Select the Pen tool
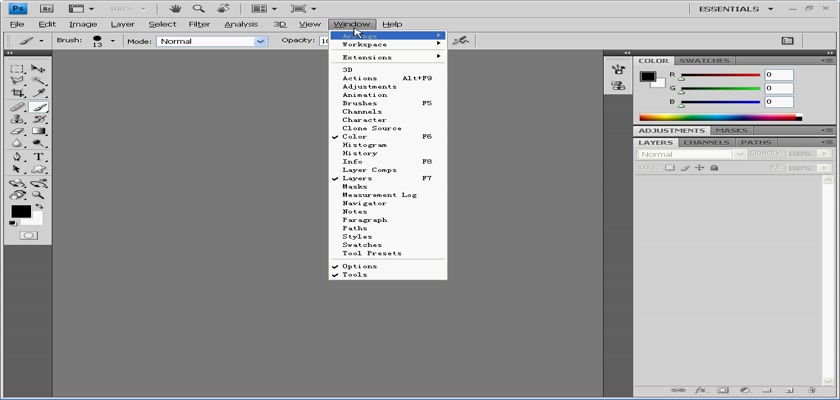The image size is (840, 400). pyautogui.click(x=18, y=157)
